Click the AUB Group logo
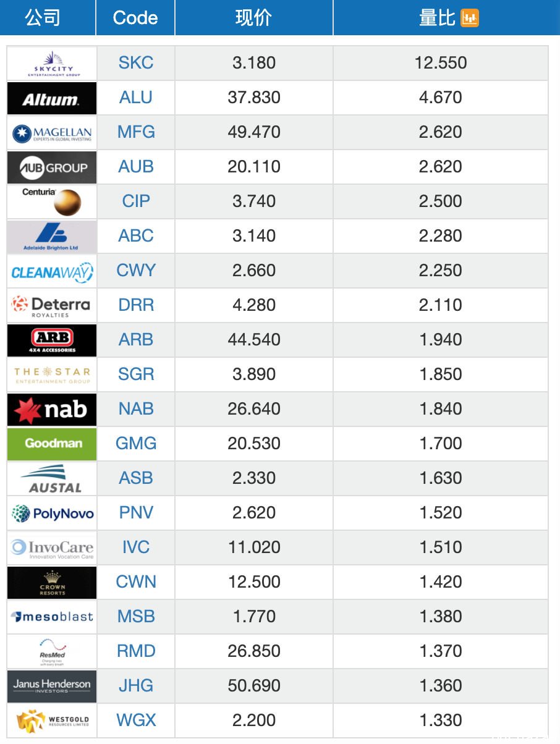The image size is (560, 744). coord(52,167)
